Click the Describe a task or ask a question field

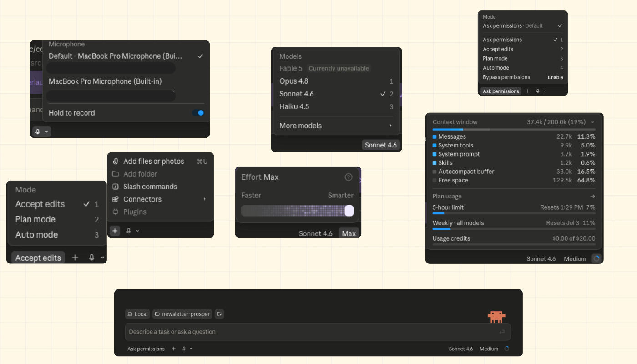(x=318, y=332)
